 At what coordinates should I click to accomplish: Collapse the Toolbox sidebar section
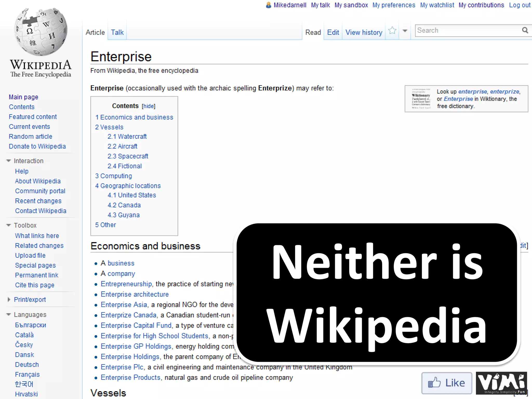[9, 225]
